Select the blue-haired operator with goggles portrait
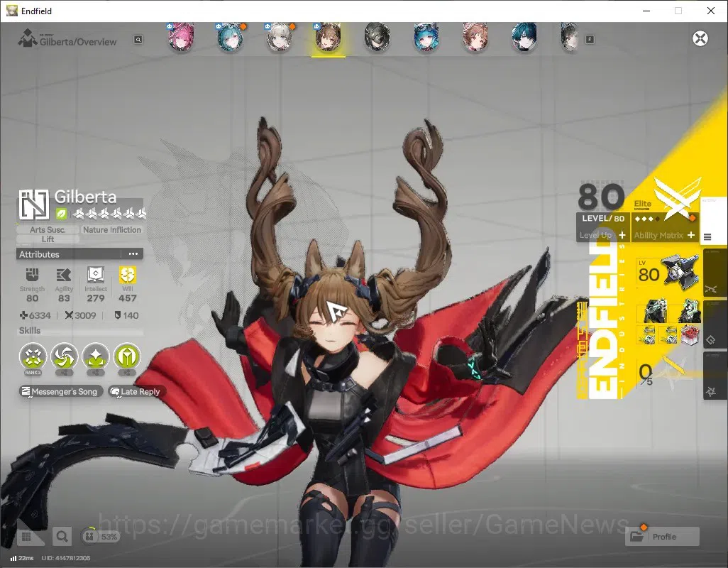Viewport: 728px width, 568px height. [426, 37]
